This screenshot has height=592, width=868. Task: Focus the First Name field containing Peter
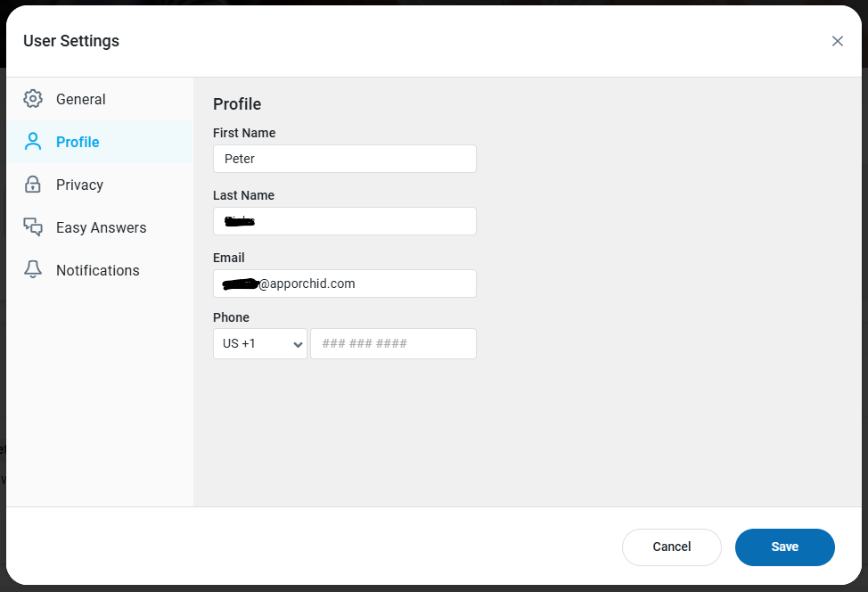click(x=345, y=159)
